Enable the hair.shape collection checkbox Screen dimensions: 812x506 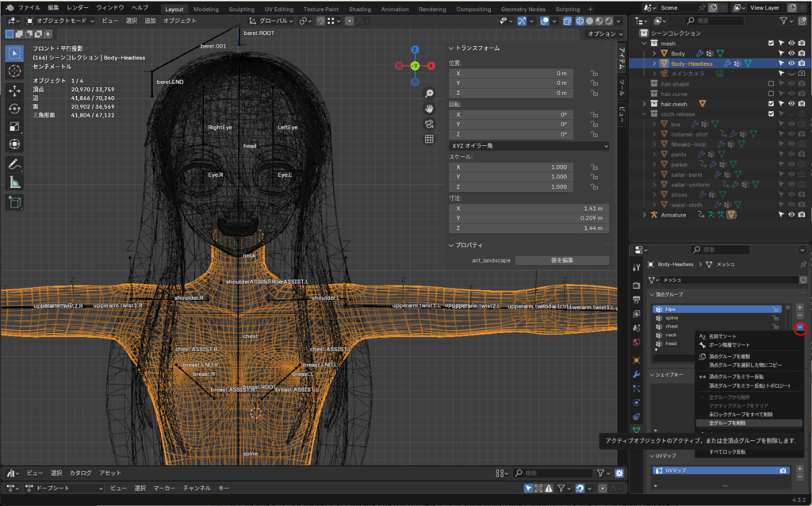click(771, 83)
